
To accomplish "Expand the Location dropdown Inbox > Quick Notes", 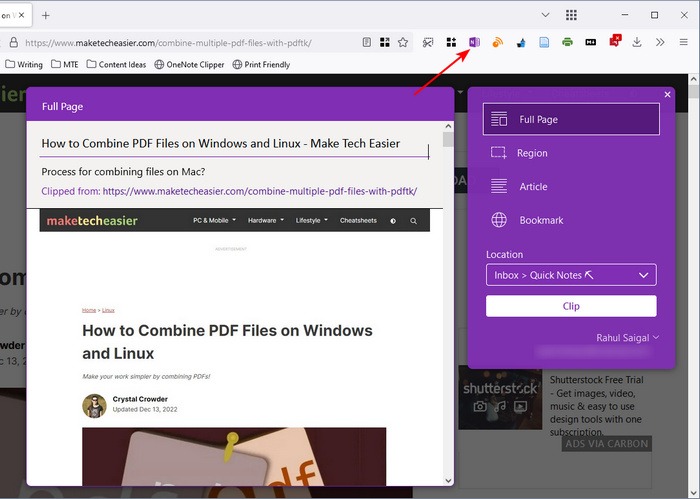I will (571, 275).
